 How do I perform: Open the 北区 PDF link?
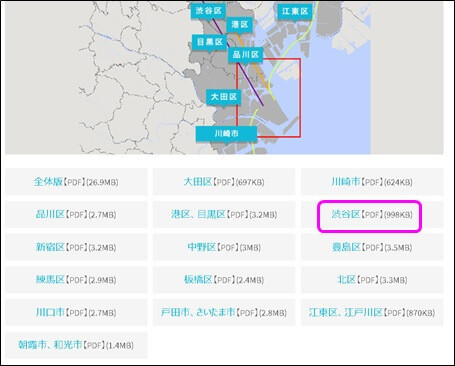pos(372,280)
